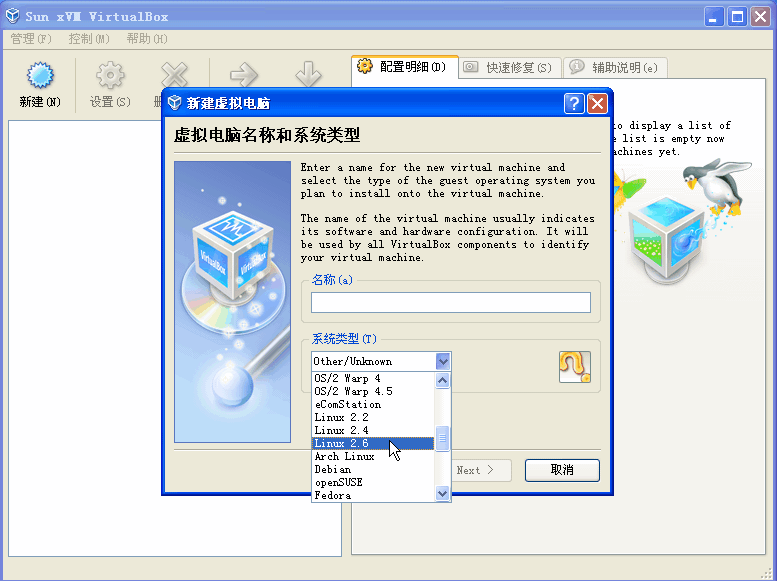Click the Settings (设置) gear icon
Screen dimensions: 777x581
[x=110, y=76]
